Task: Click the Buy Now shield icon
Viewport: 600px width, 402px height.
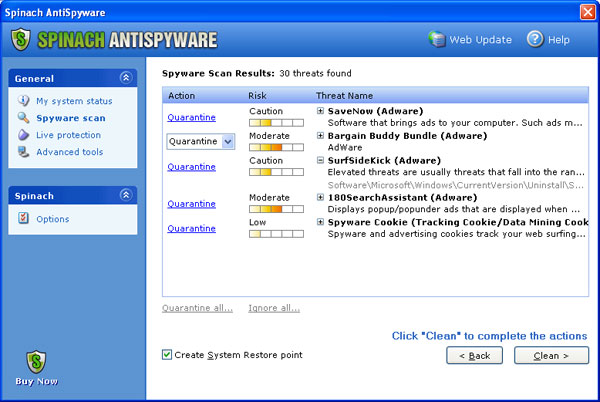Action: [x=36, y=362]
